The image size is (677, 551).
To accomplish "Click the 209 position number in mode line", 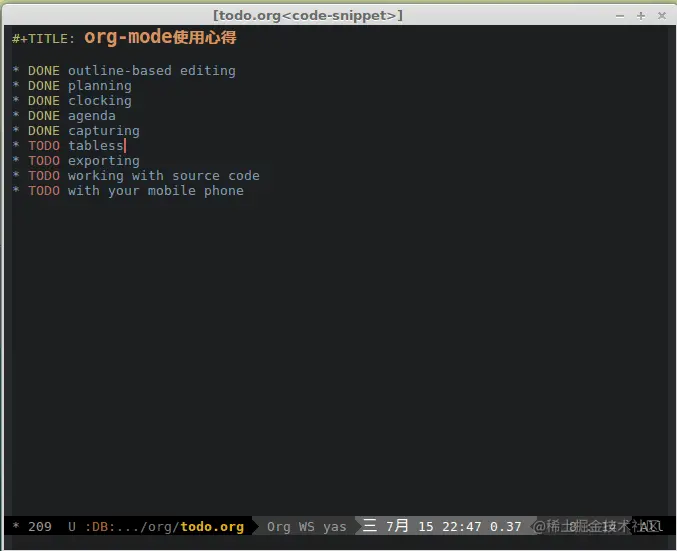I will click(x=40, y=527).
